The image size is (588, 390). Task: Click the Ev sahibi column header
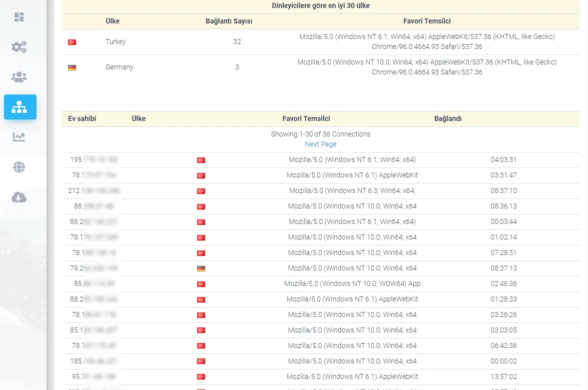click(82, 118)
